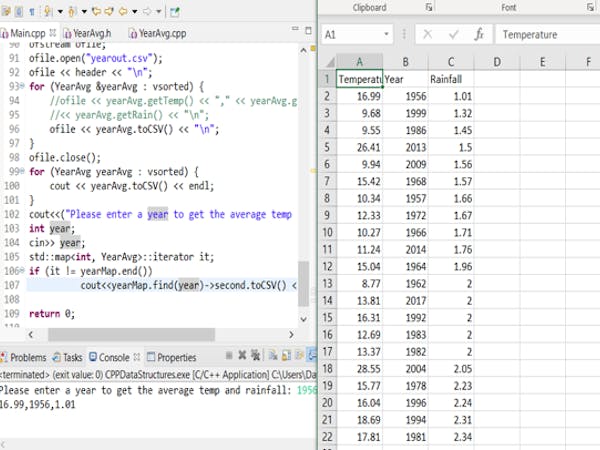Click Excel cell containing 2004

(x=405, y=368)
